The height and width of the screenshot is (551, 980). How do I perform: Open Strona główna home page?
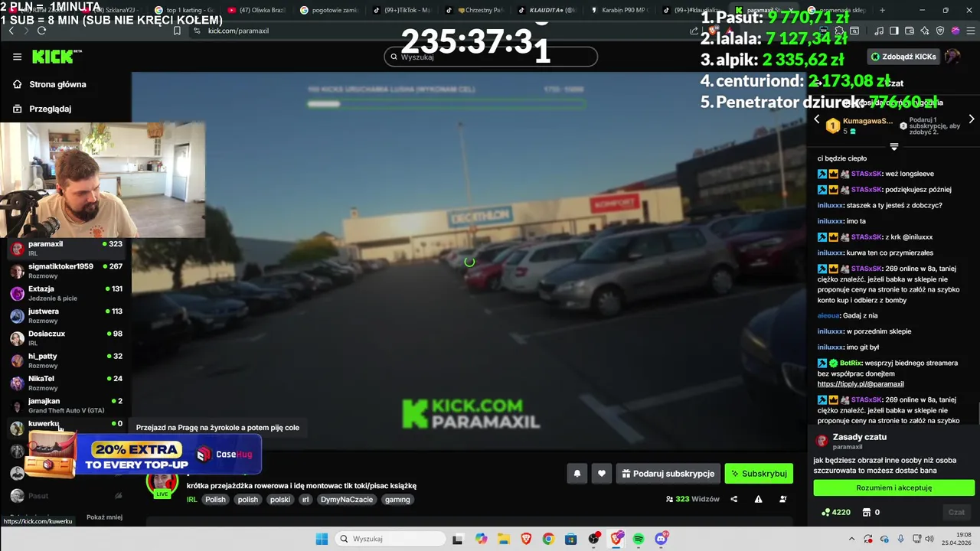(50, 84)
